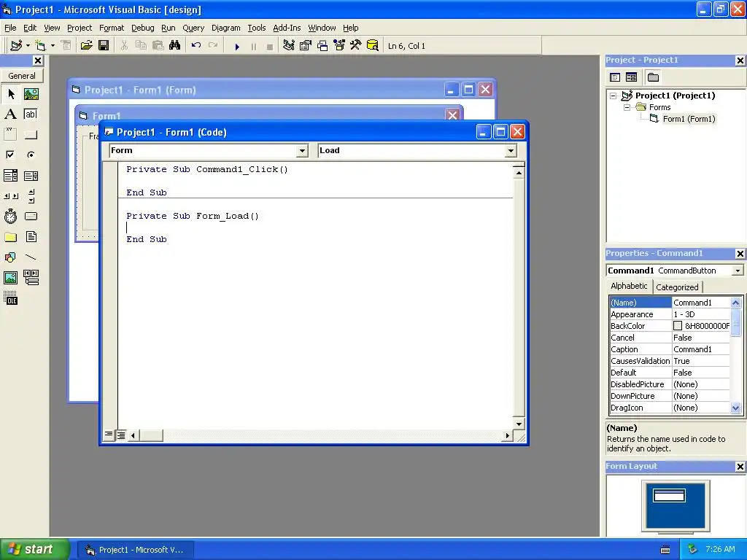Select the CommandButton tool
Screen dimensions: 747x560
click(31, 135)
